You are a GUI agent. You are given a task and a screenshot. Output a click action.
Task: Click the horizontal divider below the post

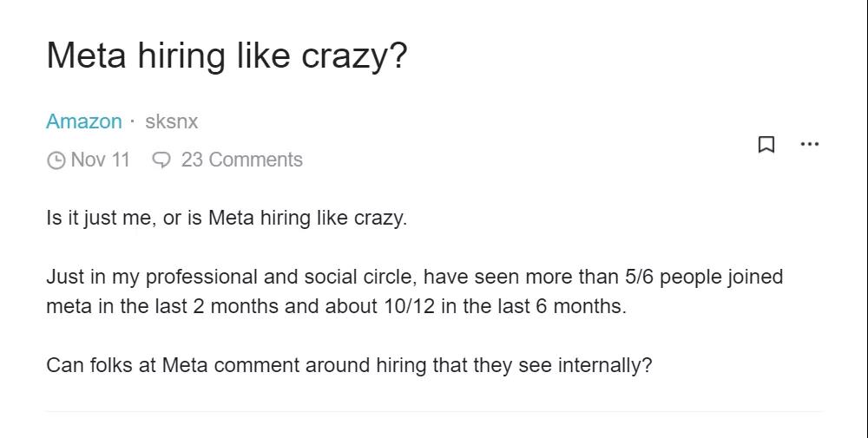pos(434,411)
